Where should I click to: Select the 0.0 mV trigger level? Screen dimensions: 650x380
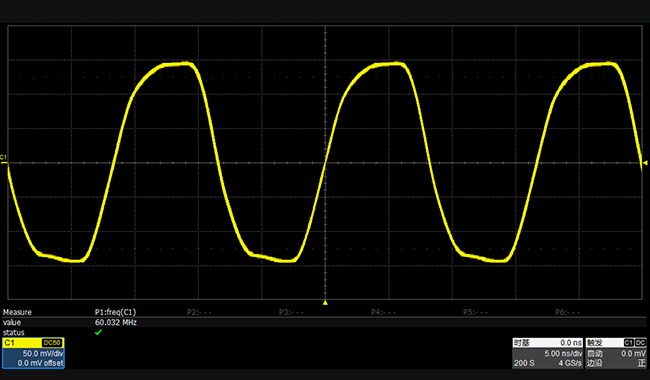[633, 353]
